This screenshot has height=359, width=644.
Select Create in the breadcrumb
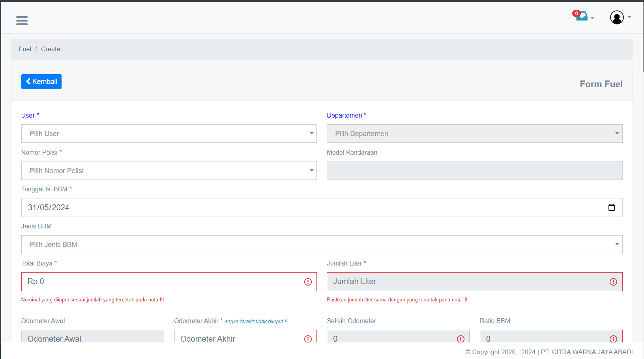51,49
